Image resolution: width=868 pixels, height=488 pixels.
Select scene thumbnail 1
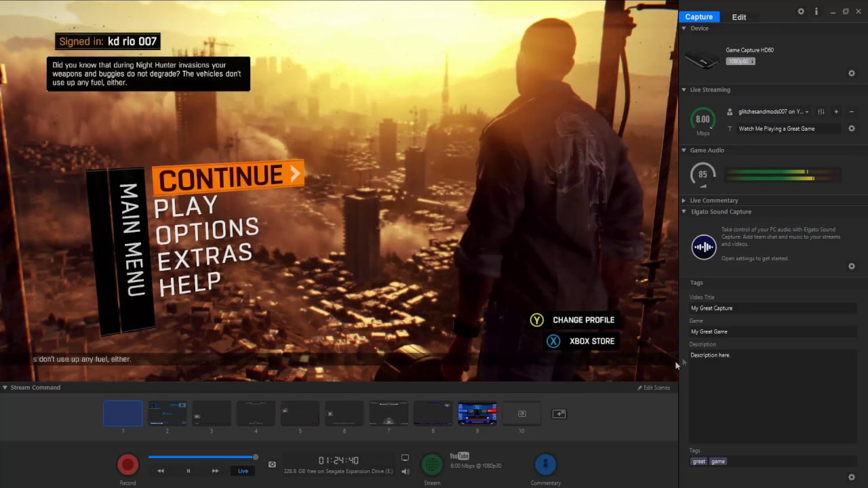(x=123, y=413)
